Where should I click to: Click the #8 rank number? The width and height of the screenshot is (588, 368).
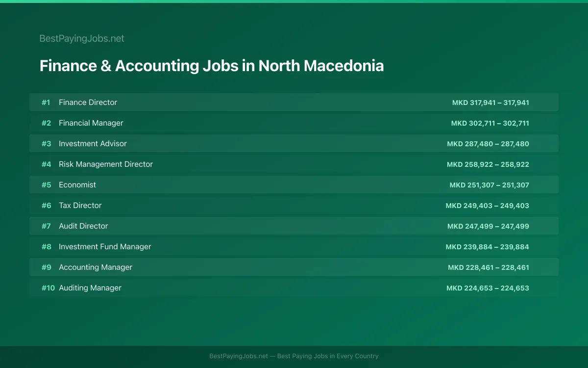pos(46,247)
